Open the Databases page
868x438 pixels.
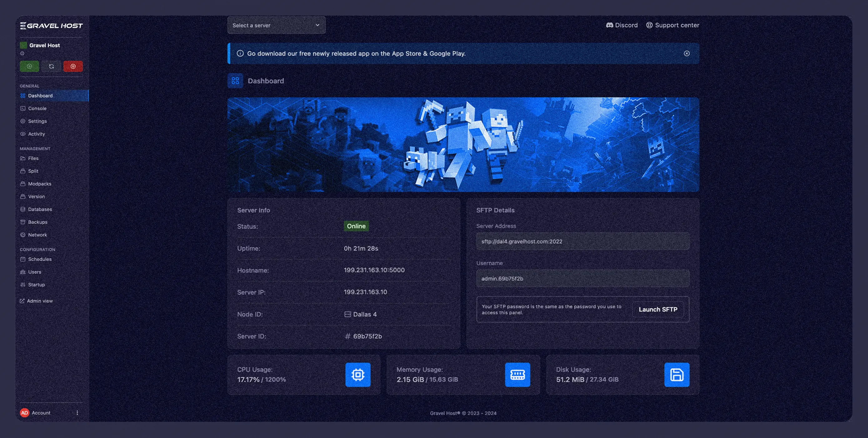[x=52, y=210]
